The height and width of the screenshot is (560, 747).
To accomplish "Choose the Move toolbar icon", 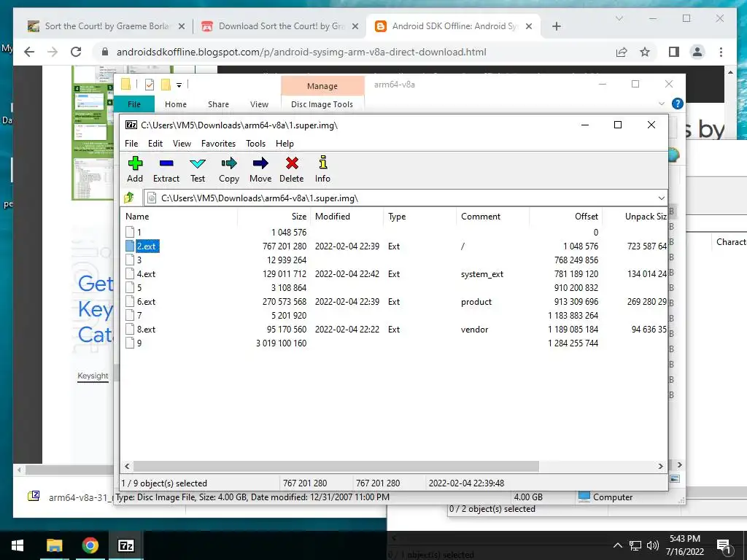I will (x=260, y=169).
